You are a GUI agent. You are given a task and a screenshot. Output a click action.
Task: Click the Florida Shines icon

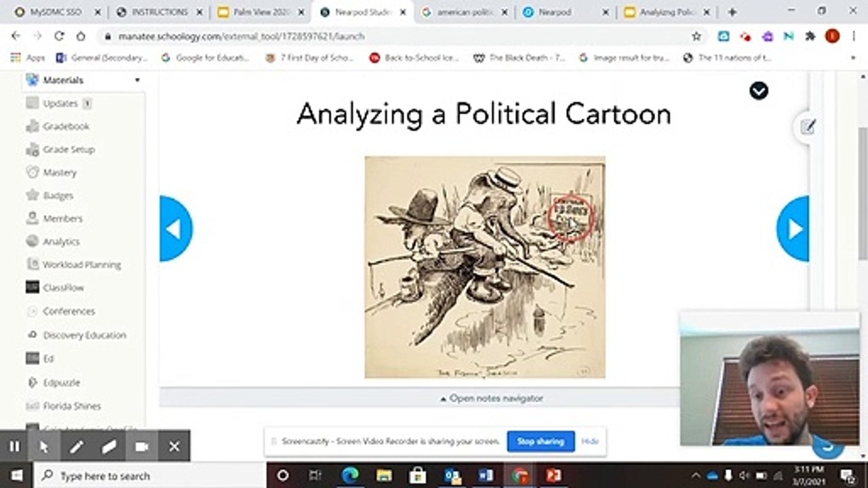click(33, 406)
